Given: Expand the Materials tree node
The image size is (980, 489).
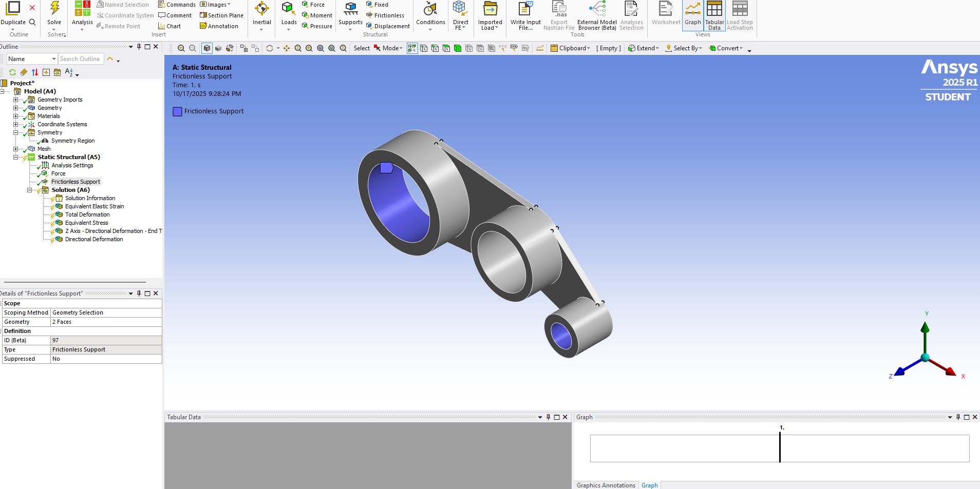Looking at the screenshot, I should 15,116.
